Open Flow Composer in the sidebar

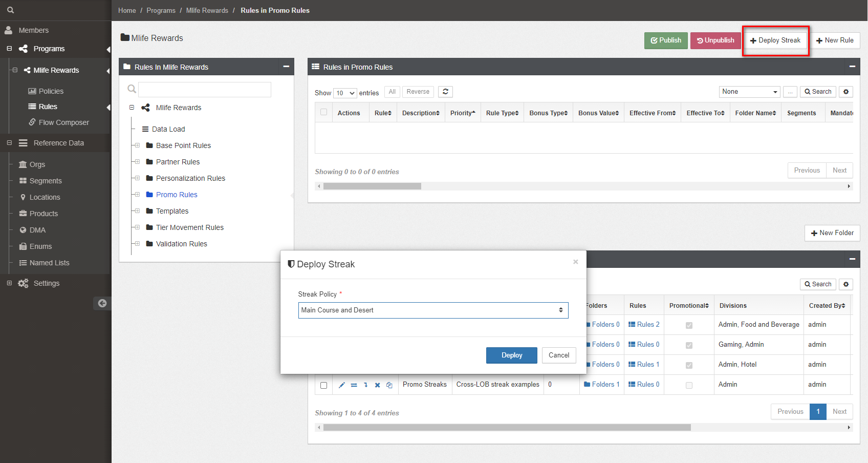pos(63,122)
